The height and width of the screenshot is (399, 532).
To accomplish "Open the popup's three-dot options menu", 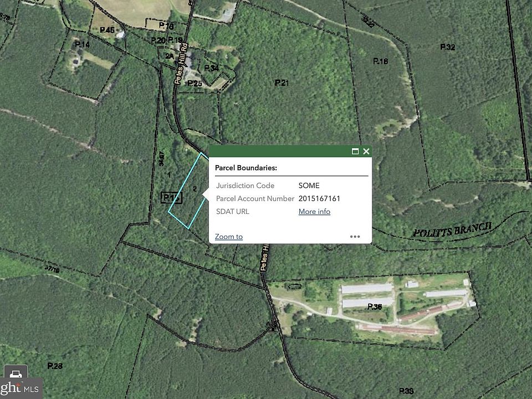I will (x=355, y=237).
